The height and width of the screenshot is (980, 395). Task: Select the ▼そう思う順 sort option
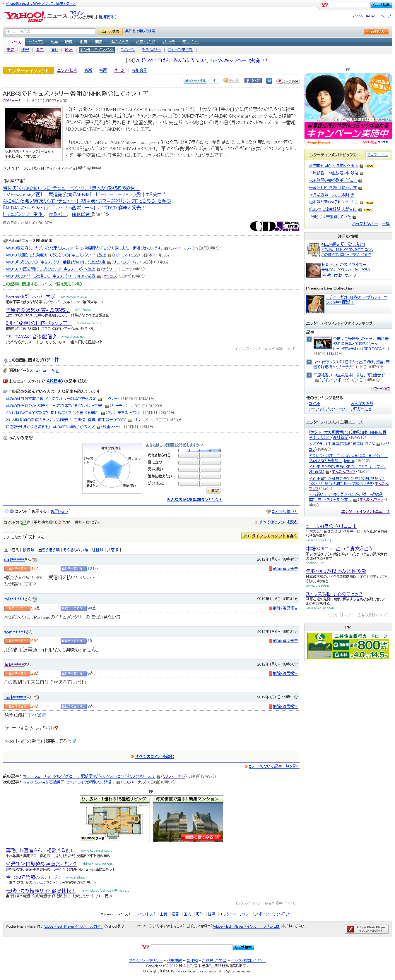[x=49, y=550]
